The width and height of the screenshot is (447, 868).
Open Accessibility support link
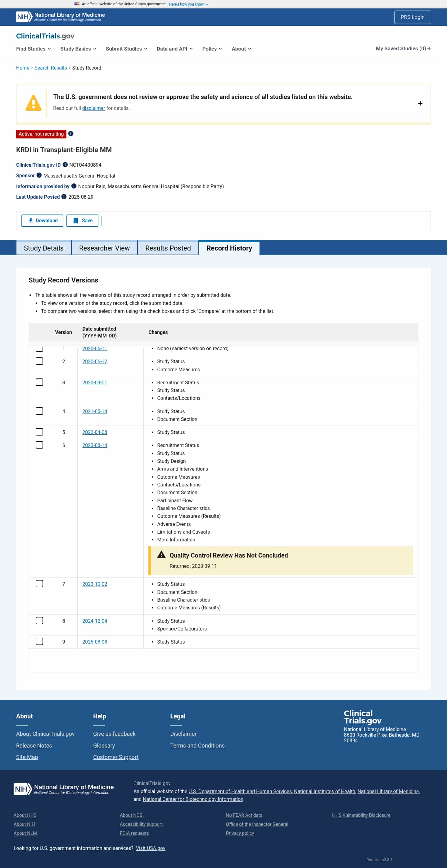point(141,824)
